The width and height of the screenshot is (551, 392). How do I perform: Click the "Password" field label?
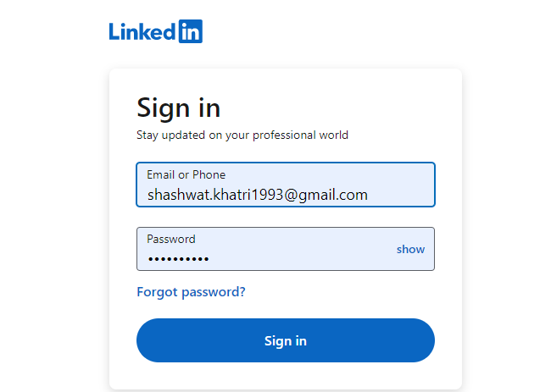(170, 239)
